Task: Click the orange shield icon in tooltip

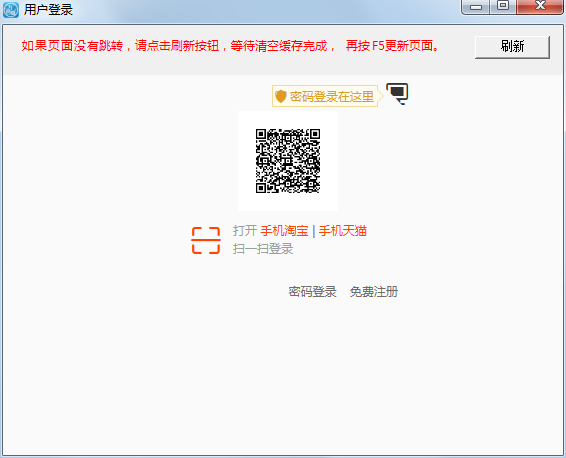Action: point(280,96)
